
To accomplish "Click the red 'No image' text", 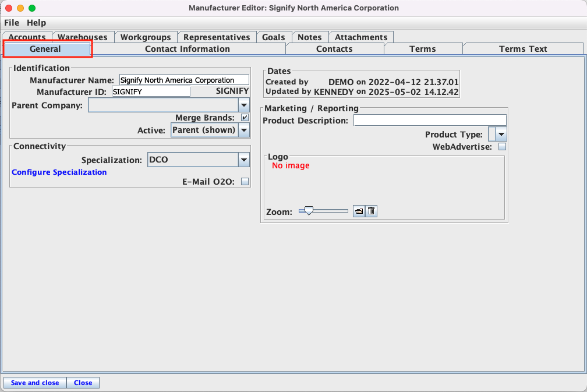I will pyautogui.click(x=291, y=165).
